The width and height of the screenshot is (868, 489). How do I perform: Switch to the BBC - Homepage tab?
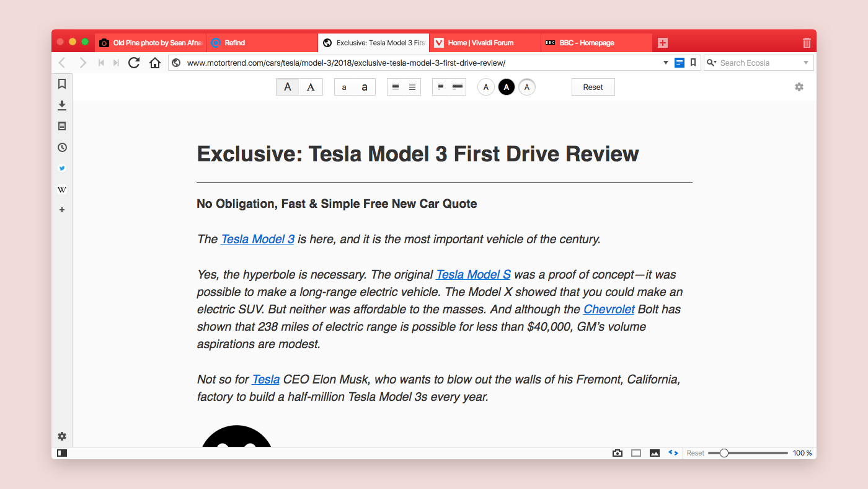pyautogui.click(x=595, y=43)
